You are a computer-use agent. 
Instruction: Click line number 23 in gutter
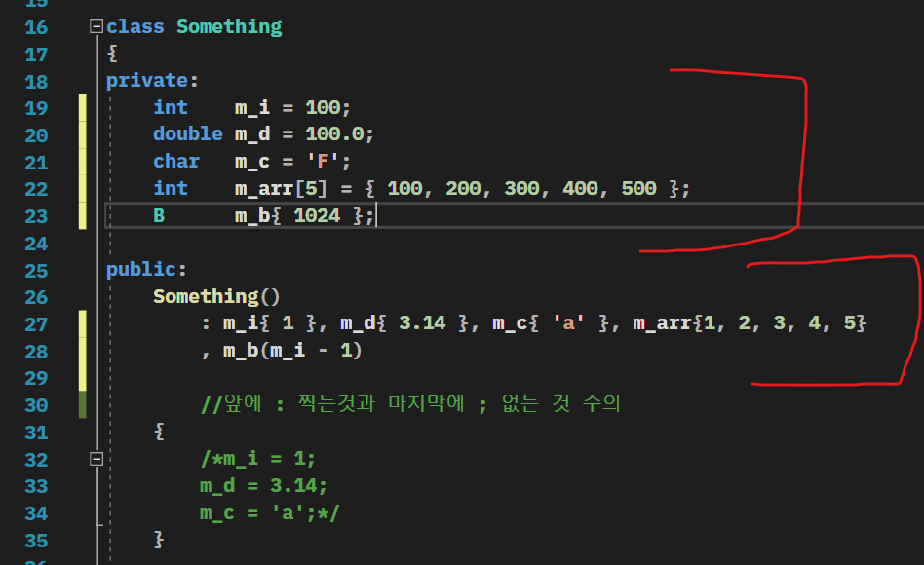point(36,217)
